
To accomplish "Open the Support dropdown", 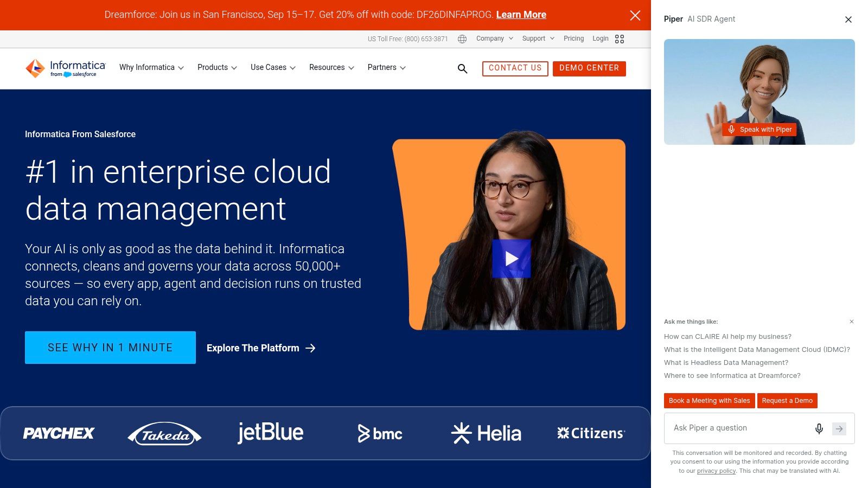I will [x=538, y=38].
